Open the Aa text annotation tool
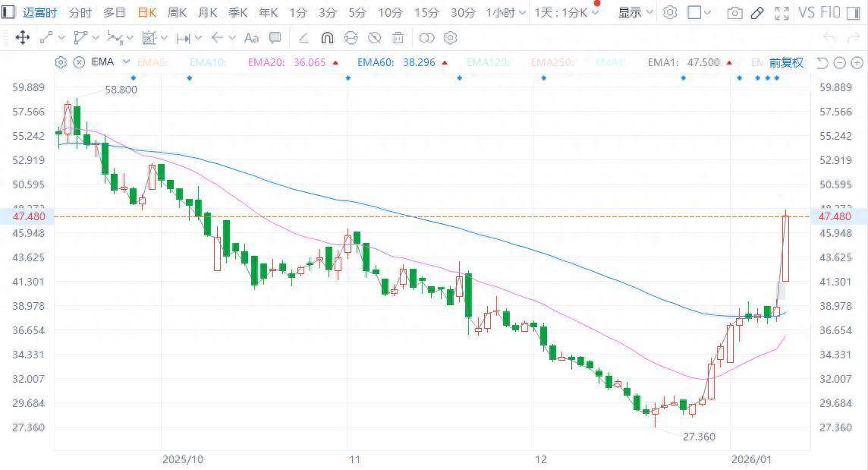The image size is (868, 470). click(251, 38)
